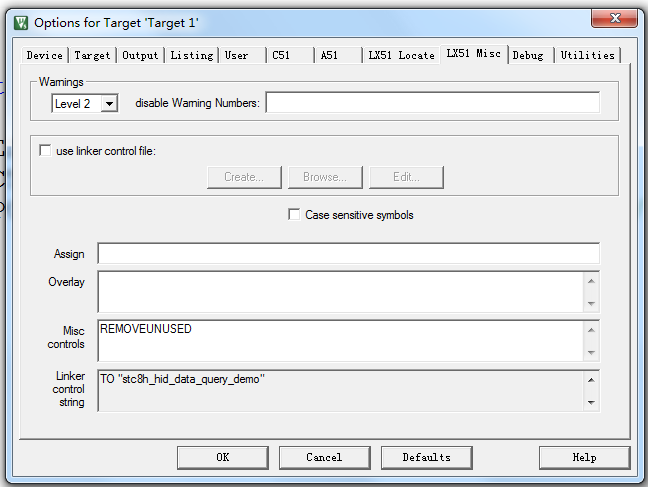
Task: Switch to the C51 tab
Action: 290,55
